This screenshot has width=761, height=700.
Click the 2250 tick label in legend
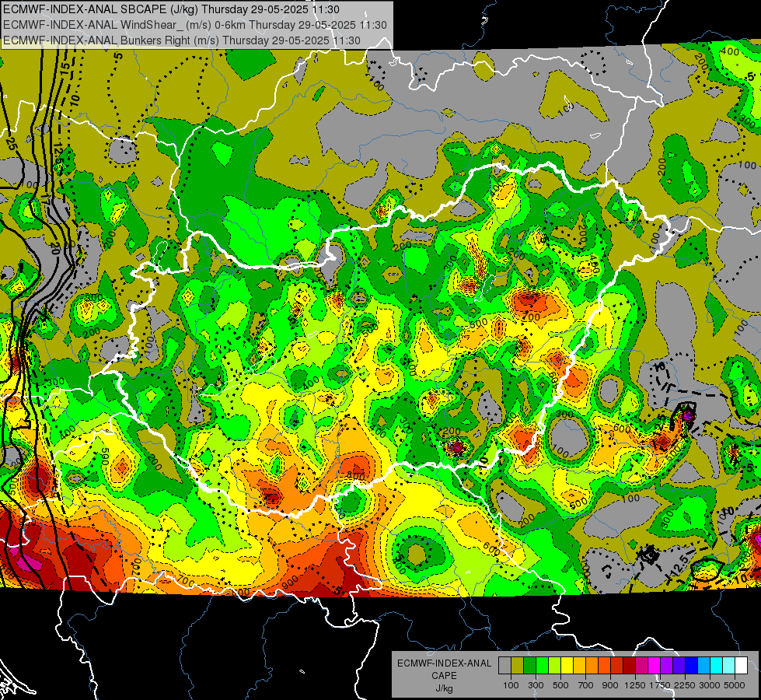tap(685, 685)
